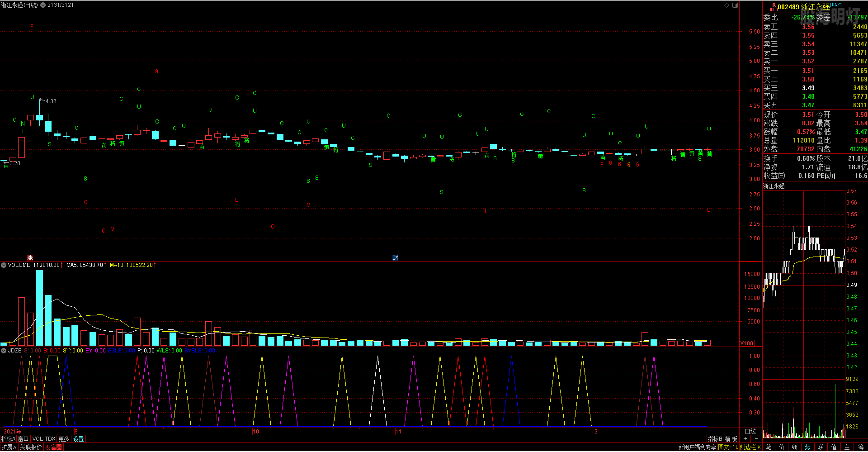Click the 总量 value 112018
868x452 pixels.
804,140
